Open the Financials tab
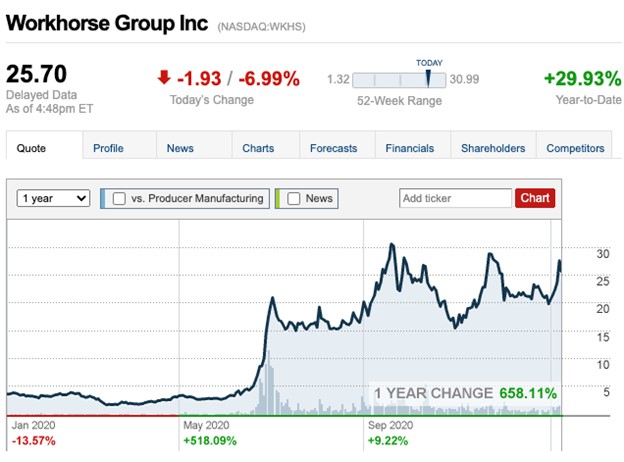624x462 pixels. 410,148
